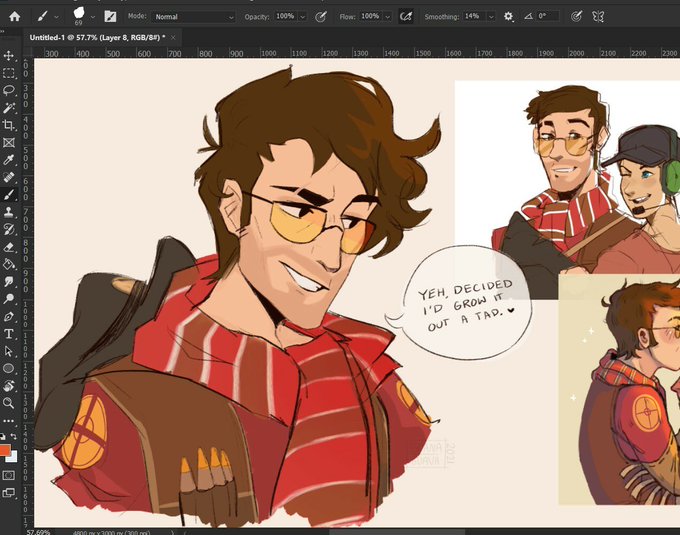Image resolution: width=680 pixels, height=535 pixels.
Task: Select the Zoom magnifier tool
Action: [x=8, y=403]
